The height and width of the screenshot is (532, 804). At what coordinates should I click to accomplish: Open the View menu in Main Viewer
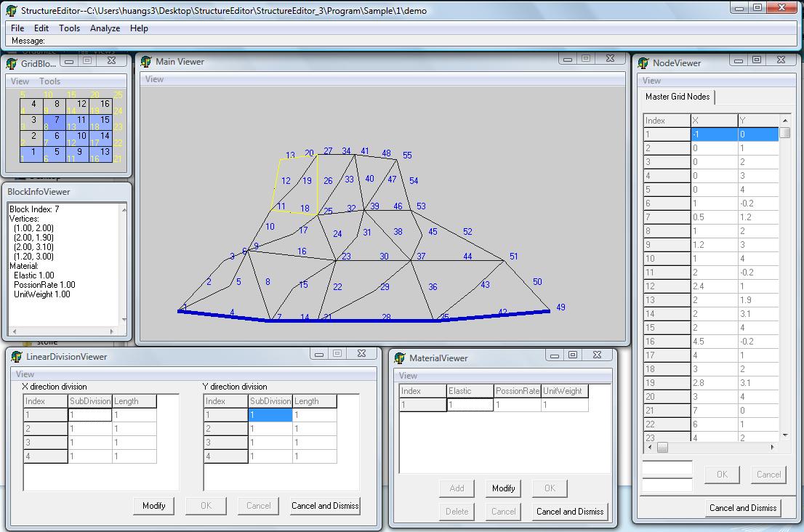(154, 79)
